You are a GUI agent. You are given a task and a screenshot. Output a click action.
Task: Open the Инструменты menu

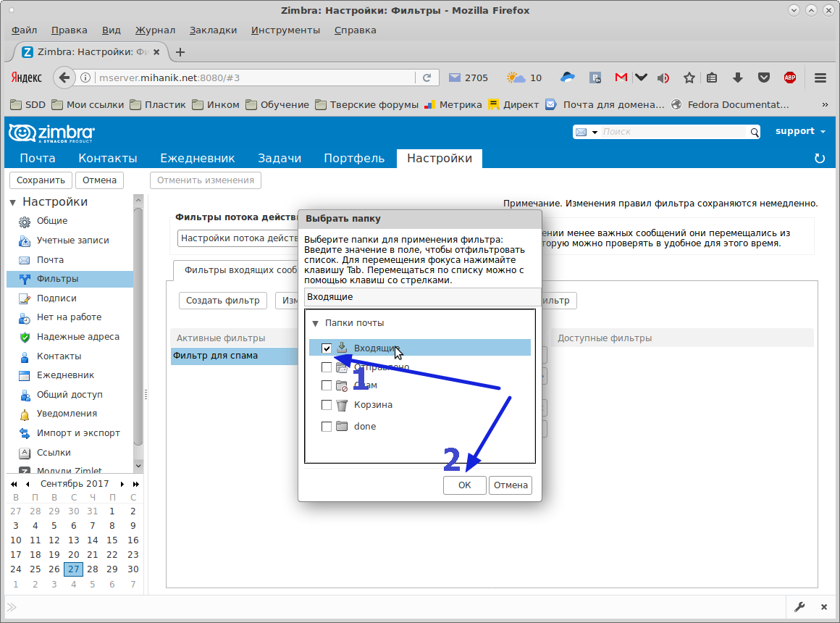tap(285, 30)
